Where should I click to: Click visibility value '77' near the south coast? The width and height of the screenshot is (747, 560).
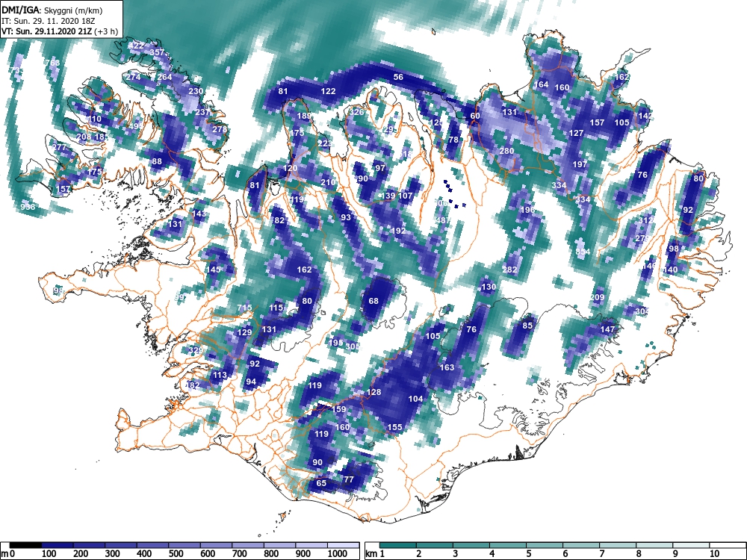[349, 479]
